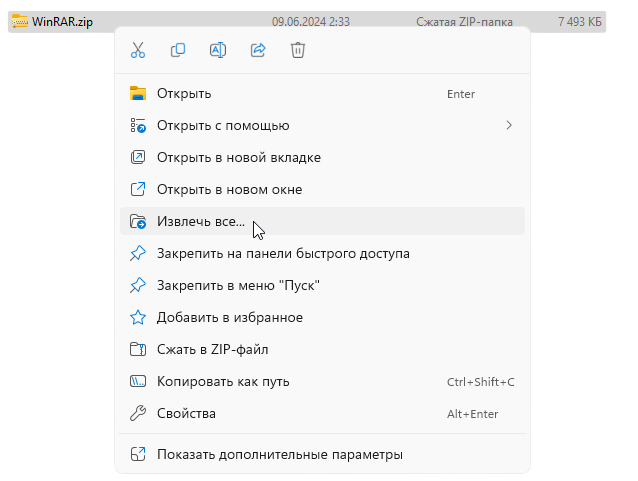Viewport: 638px width, 481px height.
Task: Choose 'Открыть' from the context menu
Action: [x=184, y=94]
